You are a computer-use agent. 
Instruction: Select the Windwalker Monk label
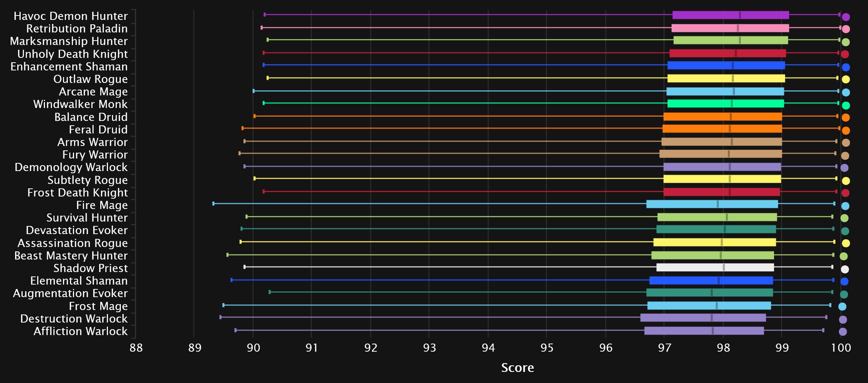(x=81, y=104)
